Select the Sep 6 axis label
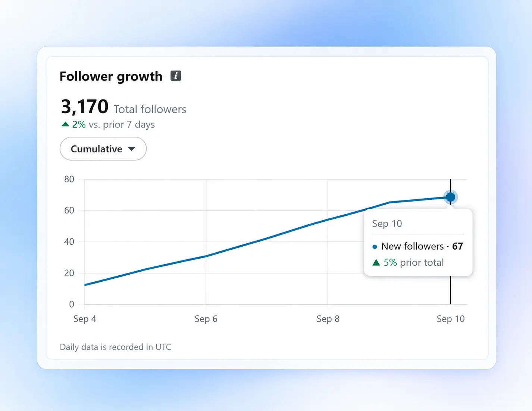 click(x=206, y=319)
